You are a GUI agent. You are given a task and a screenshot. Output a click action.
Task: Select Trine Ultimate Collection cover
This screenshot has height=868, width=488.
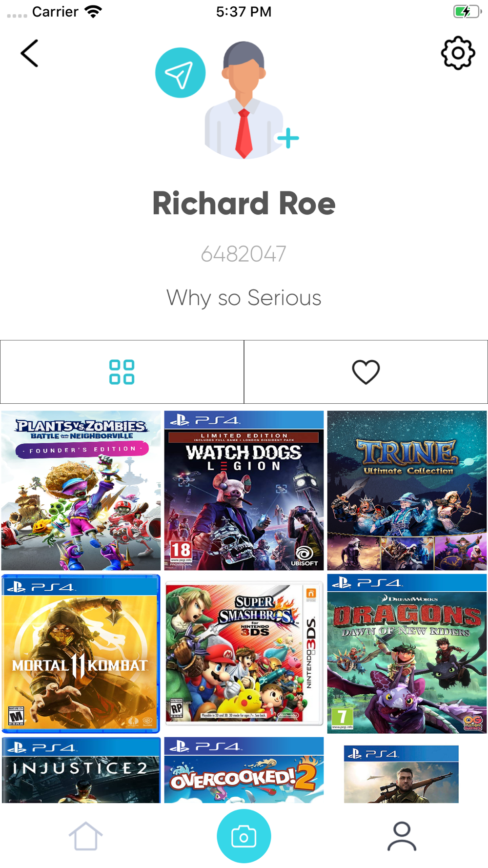coord(407,491)
